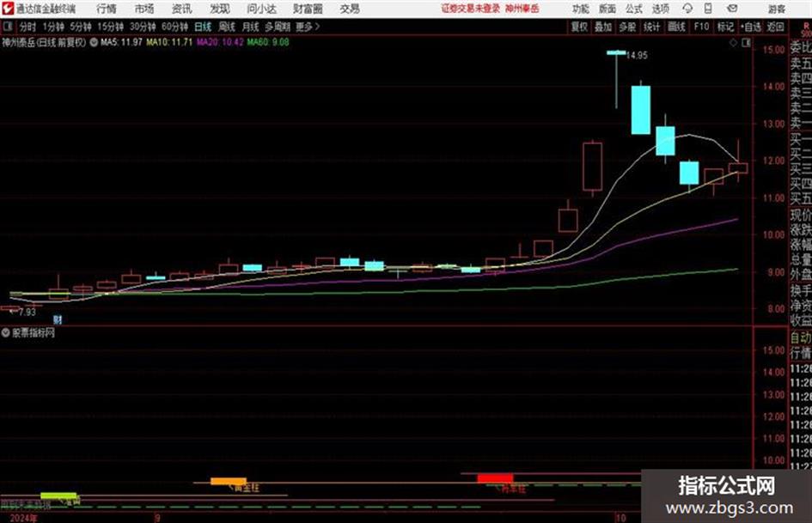
Task: Open the 功能 menu
Action: [581, 9]
